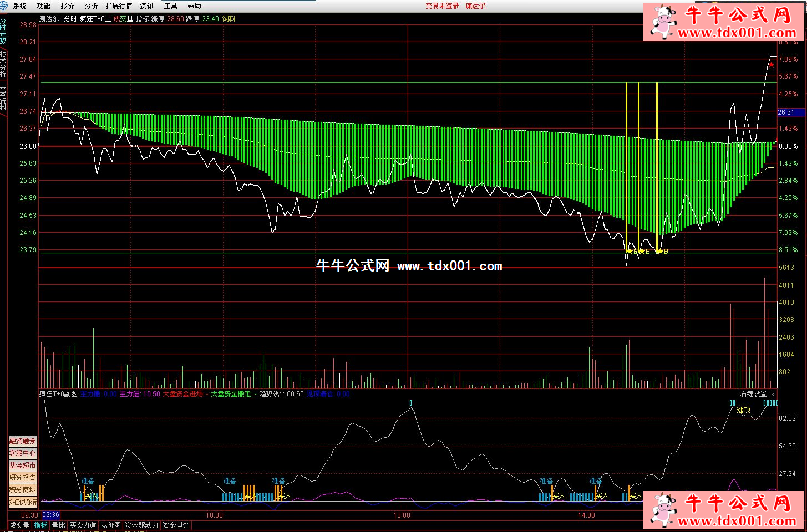Screen dimensions: 807x532
Task: Click the 康达尔 stock name in title bar
Action: tap(475, 6)
